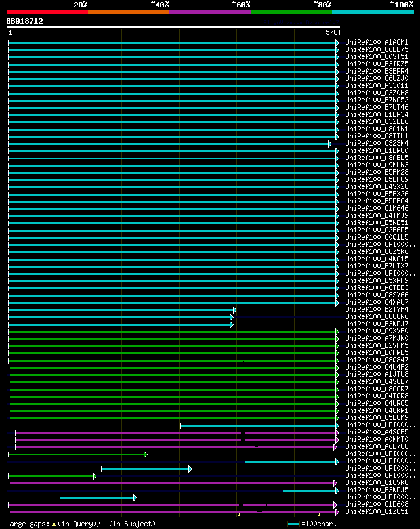
Task: Click the UniRef100_B5XPH9 entry
Action: [377, 281]
